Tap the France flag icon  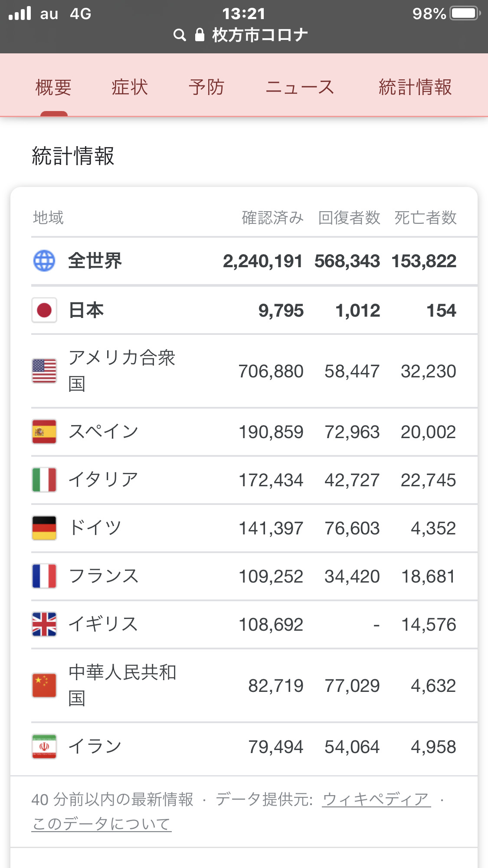pos(44,576)
